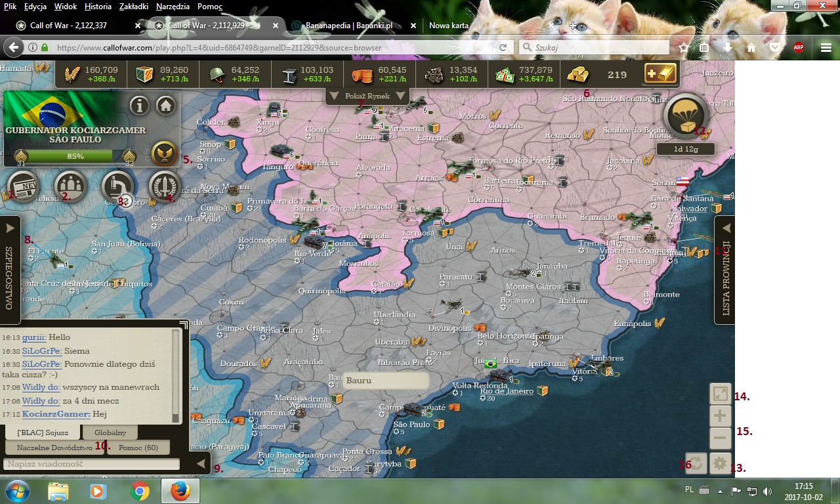Select Belo Horizonte city on map
Viewport: 840px width, 504px height.
point(504,336)
